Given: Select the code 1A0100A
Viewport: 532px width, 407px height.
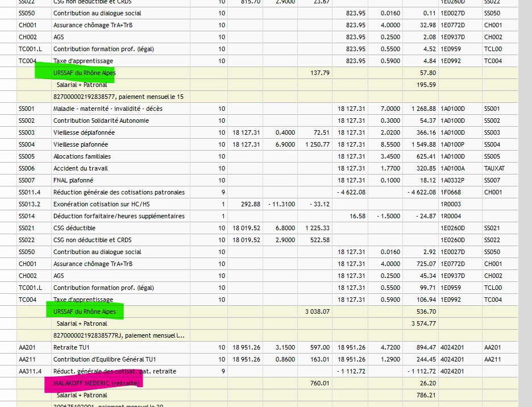Looking at the screenshot, I should coord(452,168).
